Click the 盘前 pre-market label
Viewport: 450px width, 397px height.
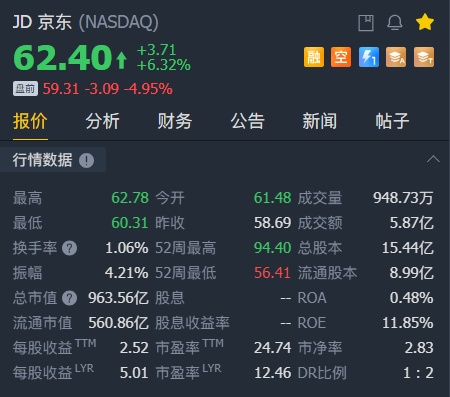click(25, 89)
